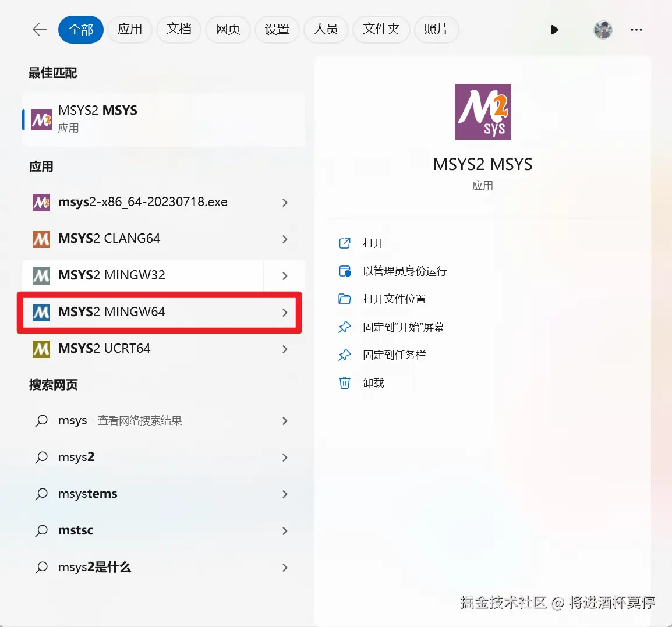Switch to the 网页 filter tab

228,29
